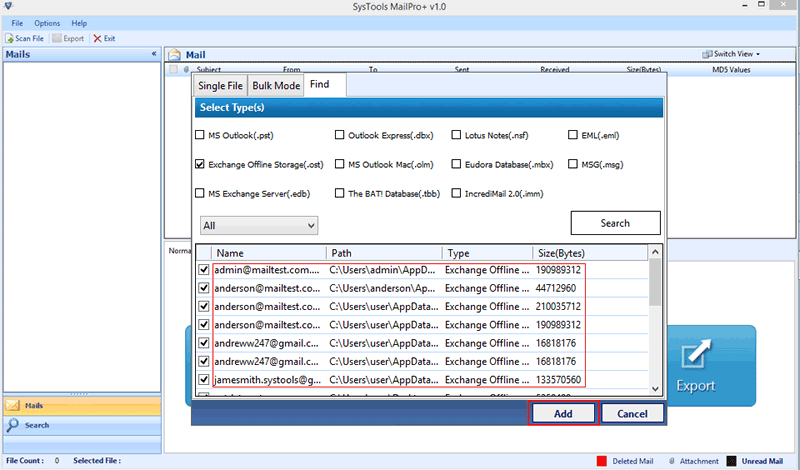Click the MD5 Values column header

click(731, 70)
